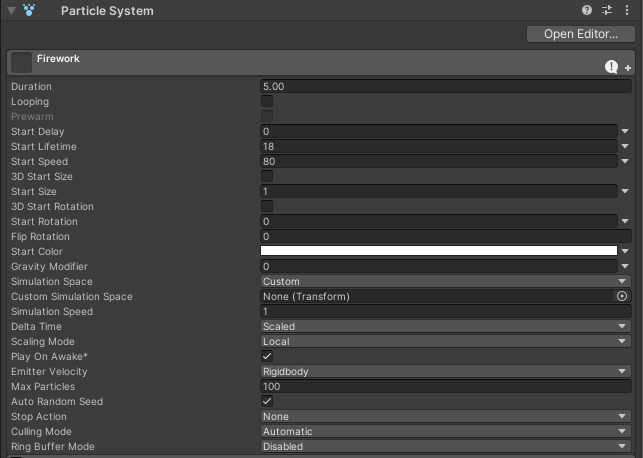643x458 pixels.
Task: Click the disabled Prewarm checkbox
Action: click(x=267, y=116)
